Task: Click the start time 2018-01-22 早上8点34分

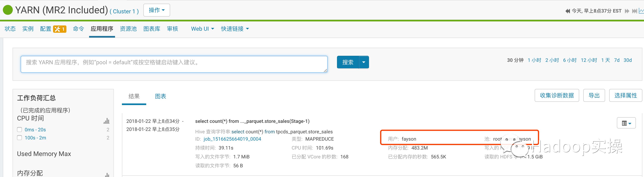Action: 153,121
